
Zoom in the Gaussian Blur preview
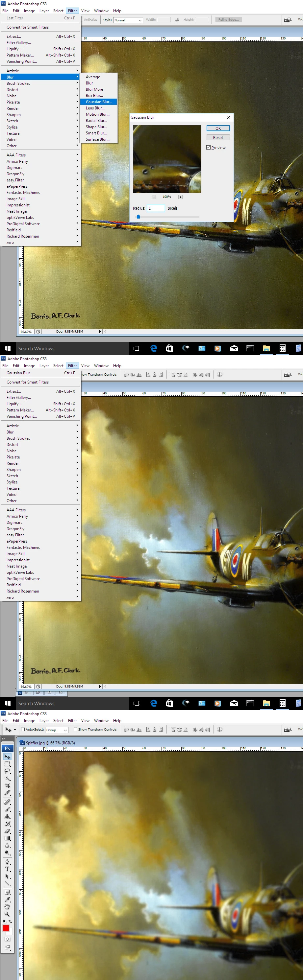tap(180, 197)
